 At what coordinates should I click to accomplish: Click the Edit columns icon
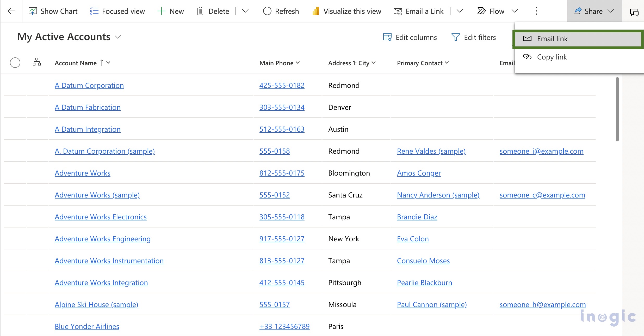coord(387,38)
